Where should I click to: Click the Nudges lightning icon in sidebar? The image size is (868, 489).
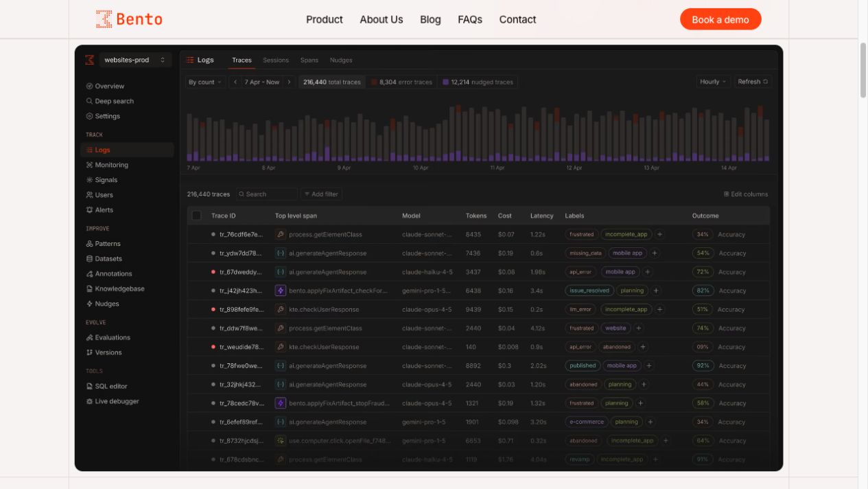(x=89, y=304)
